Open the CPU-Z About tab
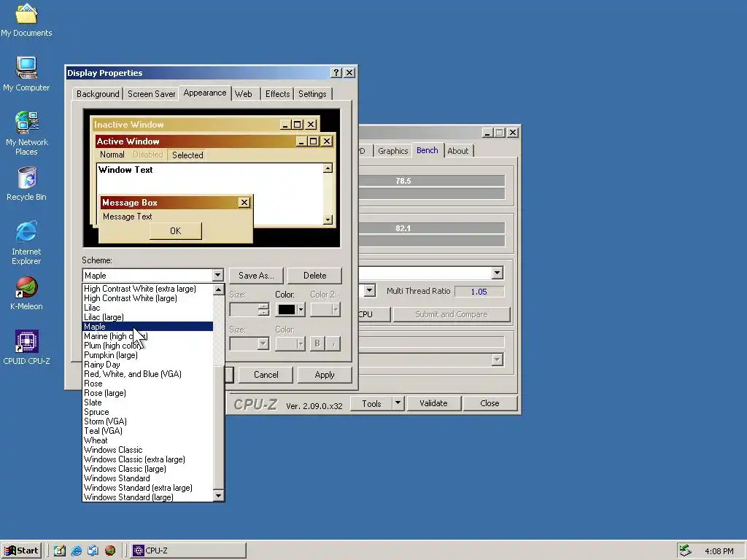 click(458, 151)
